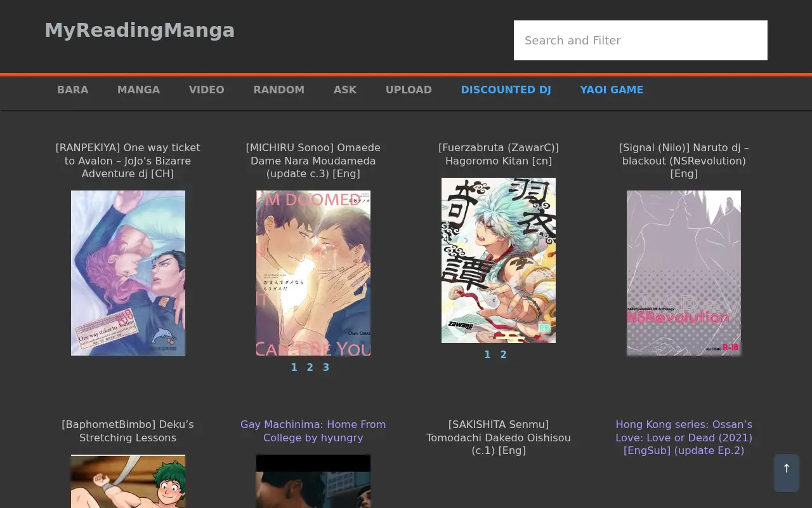Open the BARA menu item
This screenshot has height=508, width=812.
tap(73, 90)
